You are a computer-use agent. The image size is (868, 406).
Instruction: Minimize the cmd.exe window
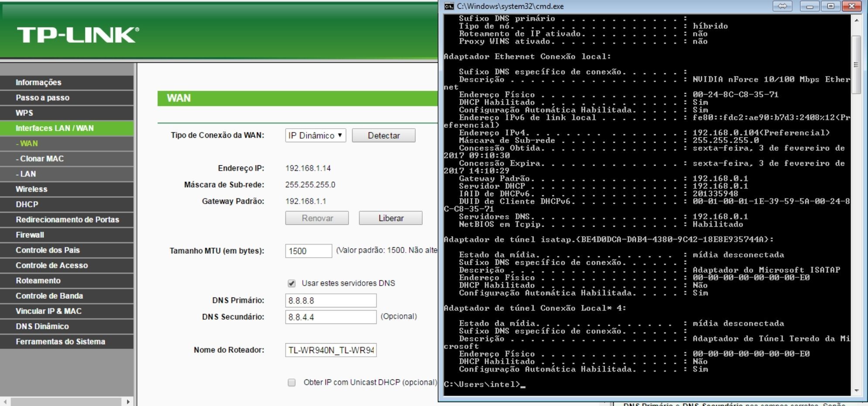[810, 6]
